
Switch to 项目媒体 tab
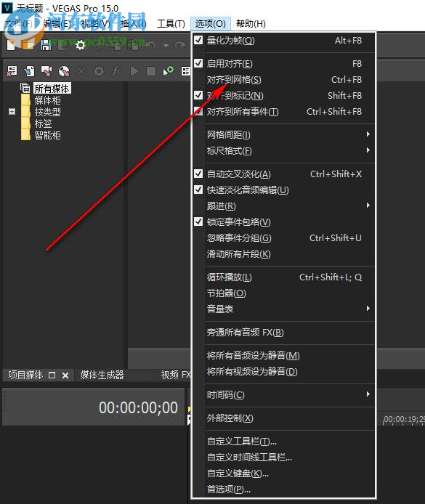click(25, 375)
